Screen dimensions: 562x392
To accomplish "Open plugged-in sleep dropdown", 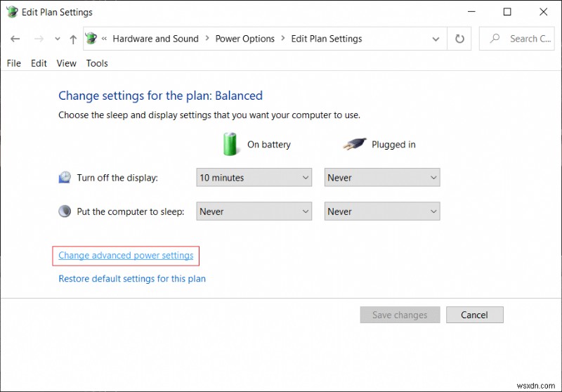I will pos(381,211).
